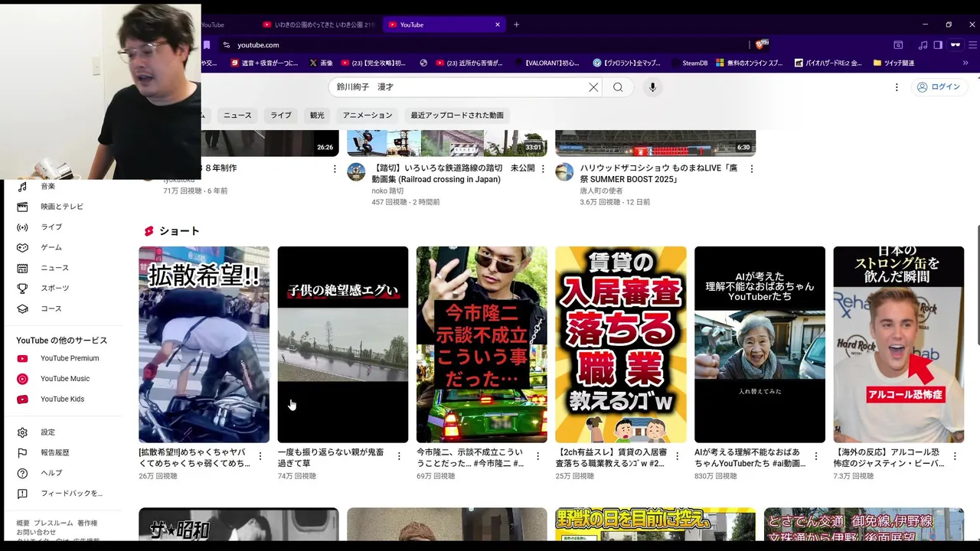Open 映画とテレビ in the sidebar
Image resolution: width=980 pixels, height=551 pixels.
(63, 207)
